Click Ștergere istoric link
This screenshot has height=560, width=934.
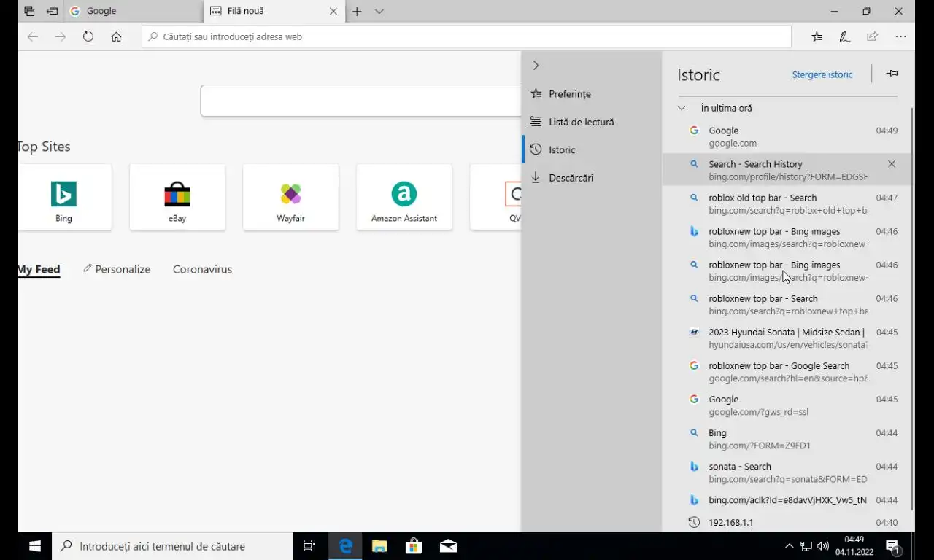(822, 74)
